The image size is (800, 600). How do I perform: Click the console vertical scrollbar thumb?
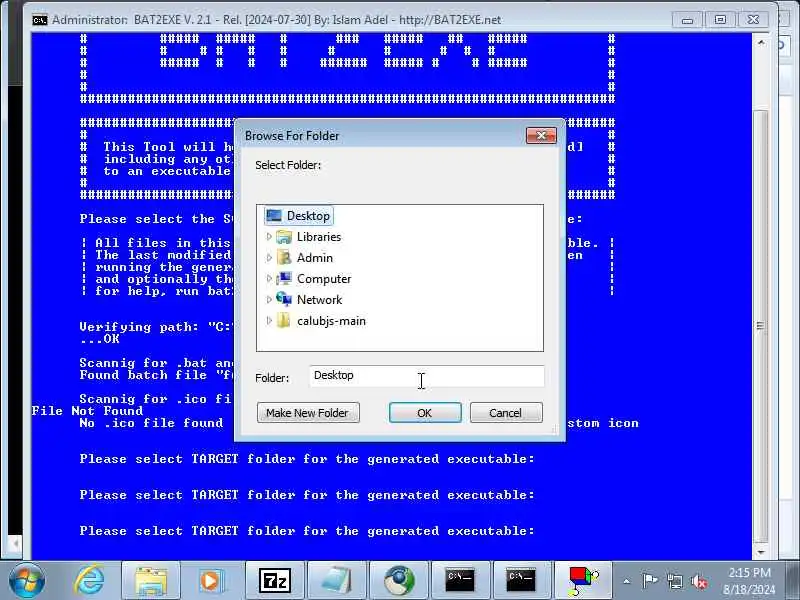761,327
